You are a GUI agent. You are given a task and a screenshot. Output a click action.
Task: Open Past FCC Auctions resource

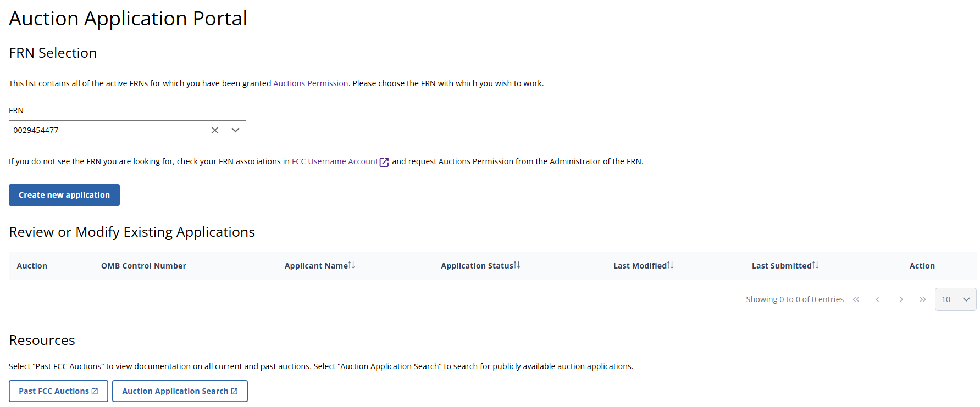pyautogui.click(x=58, y=391)
